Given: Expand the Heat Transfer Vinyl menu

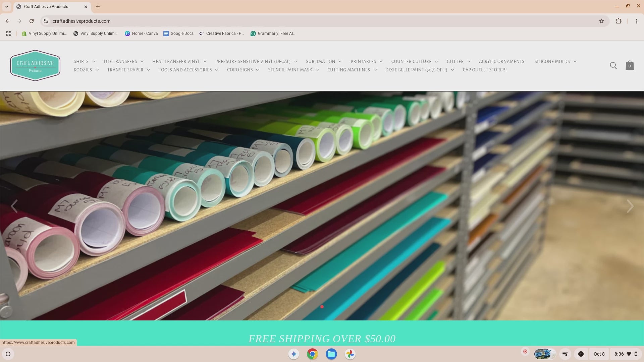Looking at the screenshot, I should coord(179,61).
